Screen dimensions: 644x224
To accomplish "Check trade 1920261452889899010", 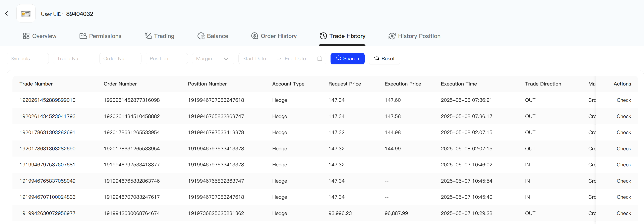I will (x=624, y=100).
